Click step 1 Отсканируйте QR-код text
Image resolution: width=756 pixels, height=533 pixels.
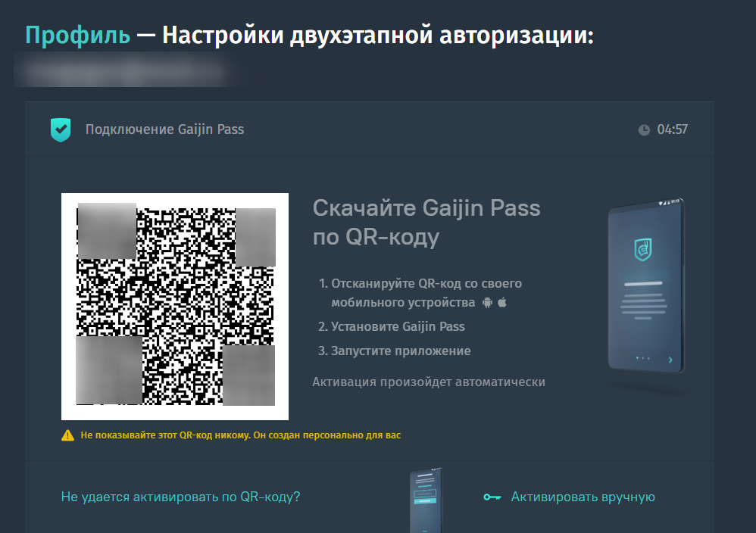click(420, 293)
